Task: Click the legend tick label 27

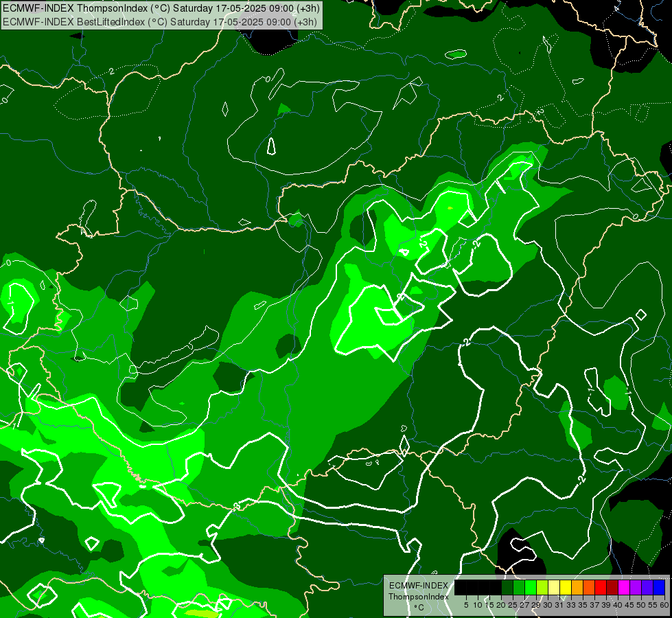Action: (524, 605)
